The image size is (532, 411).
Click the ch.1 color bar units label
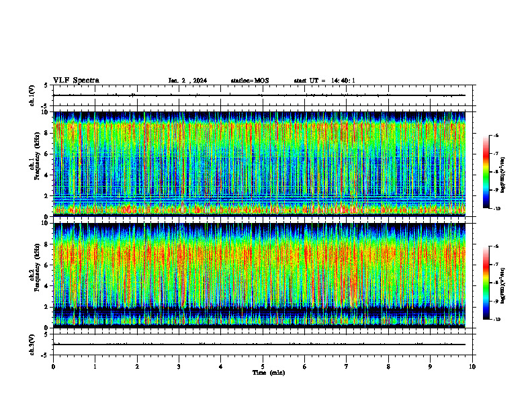(x=503, y=175)
